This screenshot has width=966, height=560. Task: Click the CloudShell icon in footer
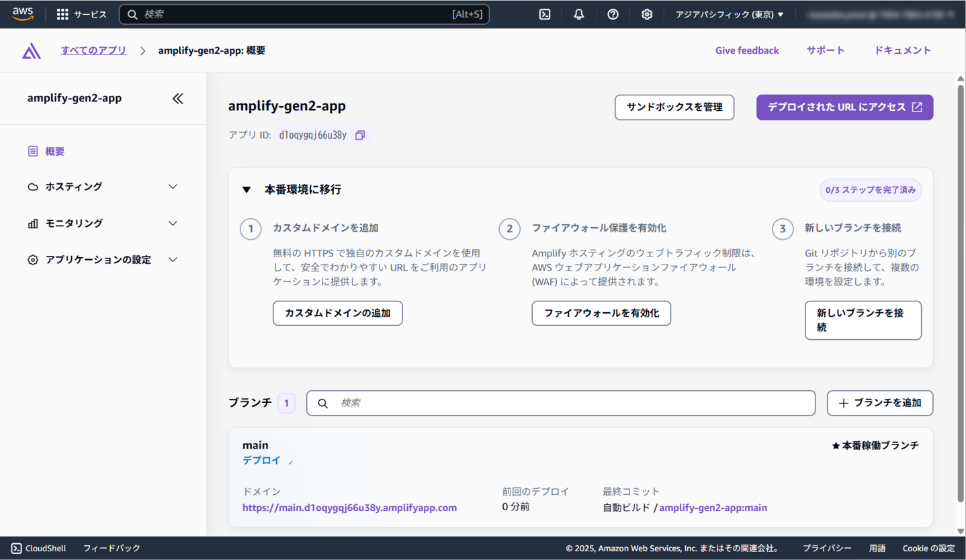17,548
